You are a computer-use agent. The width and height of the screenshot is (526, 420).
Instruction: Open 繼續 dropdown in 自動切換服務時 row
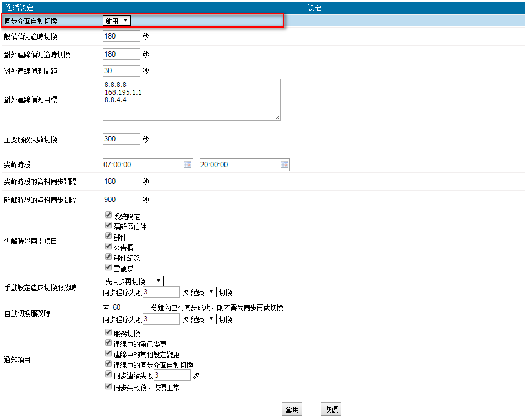coord(202,319)
